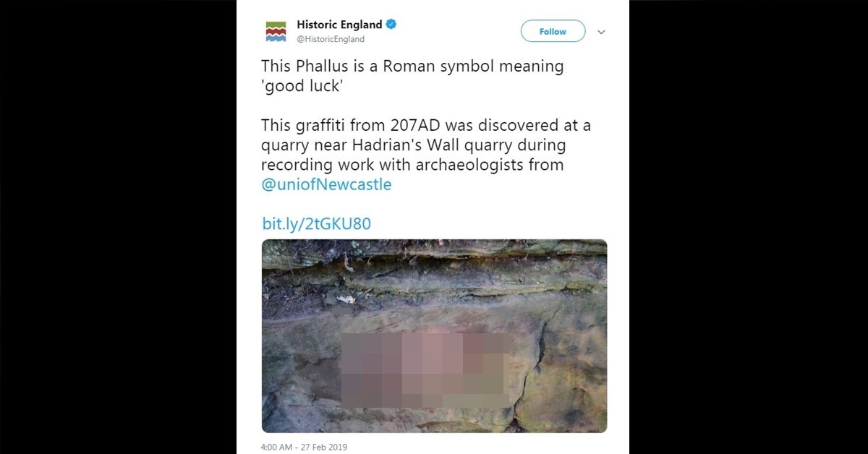Screen dimensions: 868x454
Task: Click the 27 Feb 2019 date
Action: tap(330, 447)
